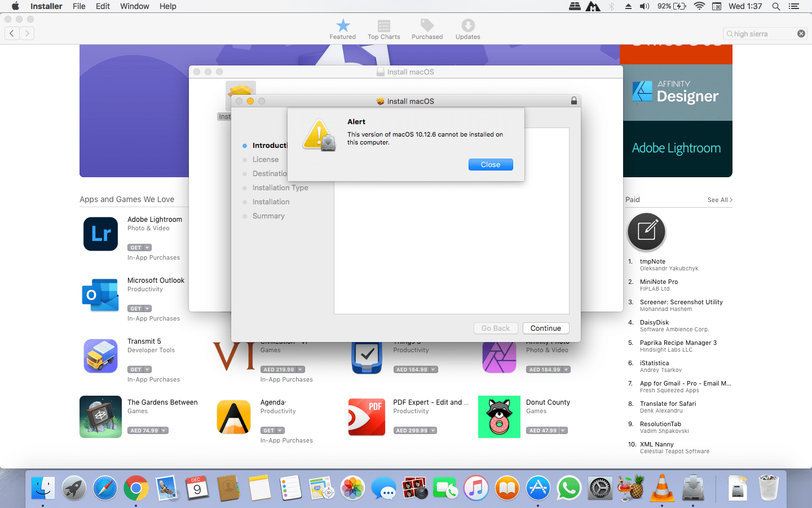Click the Agenda app icon

pyautogui.click(x=233, y=417)
